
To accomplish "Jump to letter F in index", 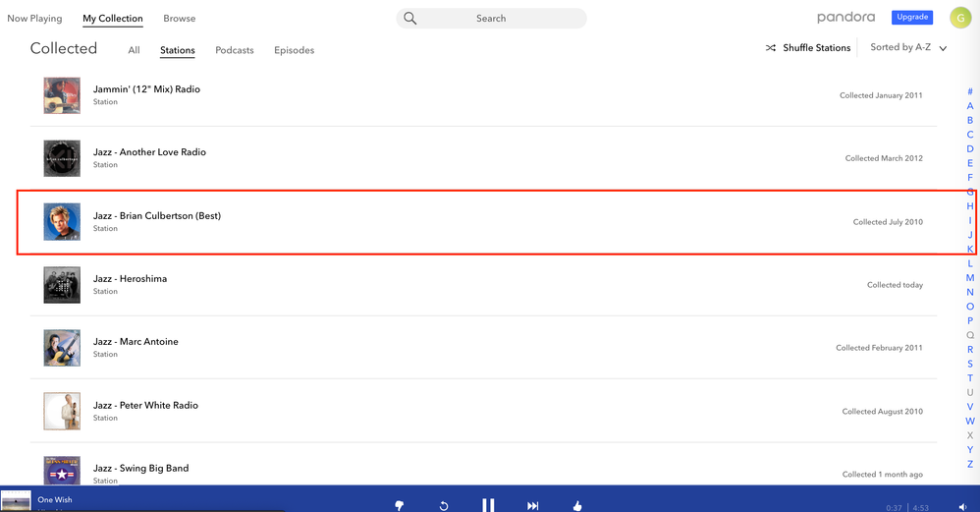I will point(970,178).
